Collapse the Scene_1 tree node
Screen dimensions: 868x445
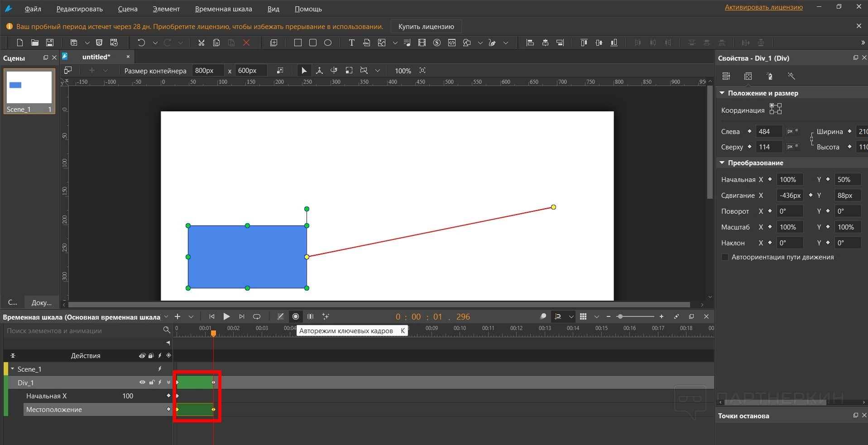(13, 369)
